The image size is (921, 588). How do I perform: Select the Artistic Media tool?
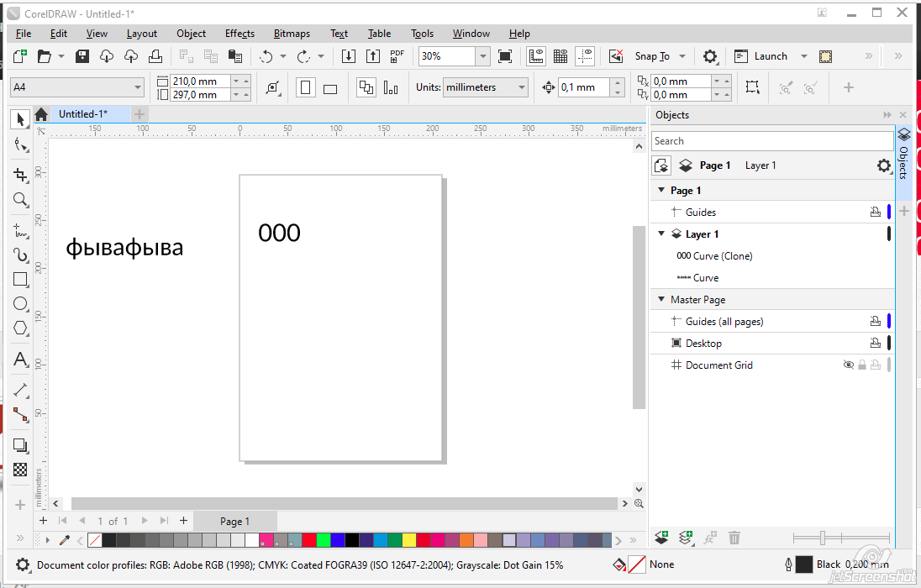pyautogui.click(x=20, y=255)
